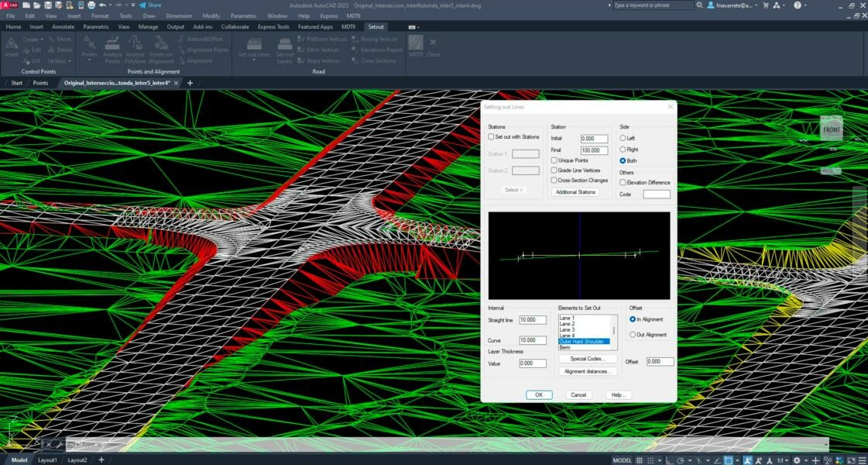This screenshot has width=868, height=465.
Task: Click the ViewCube FRONT face
Action: pos(831,129)
